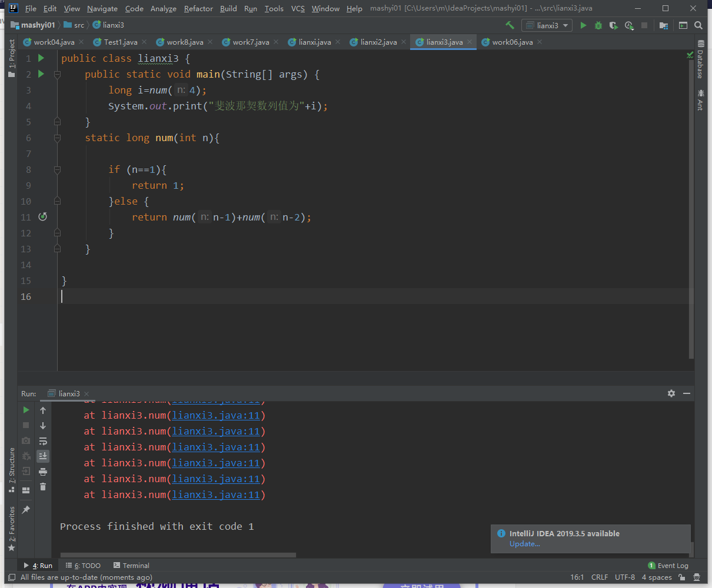Open the Project side panel
The image size is (712, 588).
click(x=12, y=58)
